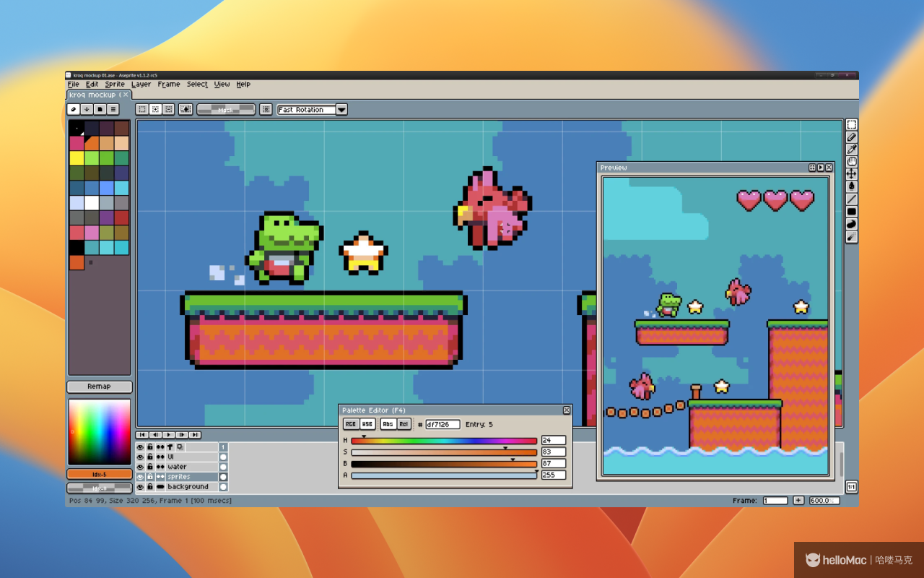Click the Frame number input field

(x=775, y=500)
